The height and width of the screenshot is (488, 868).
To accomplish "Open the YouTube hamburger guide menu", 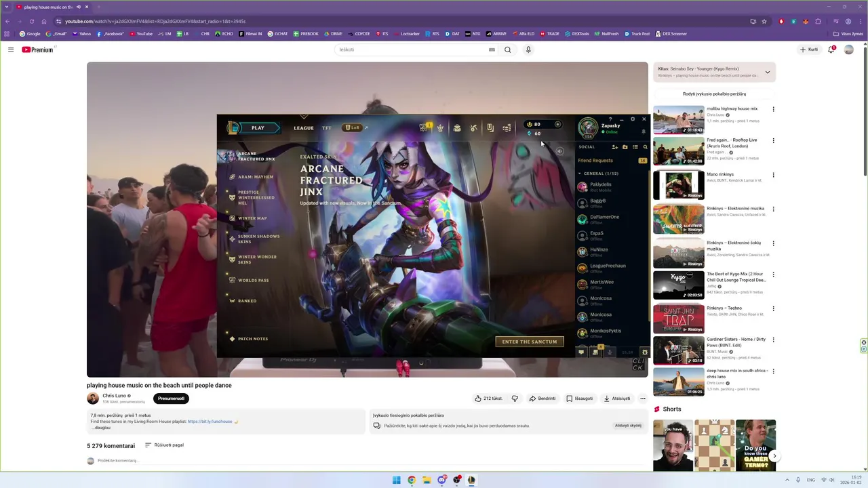I will pyautogui.click(x=11, y=49).
